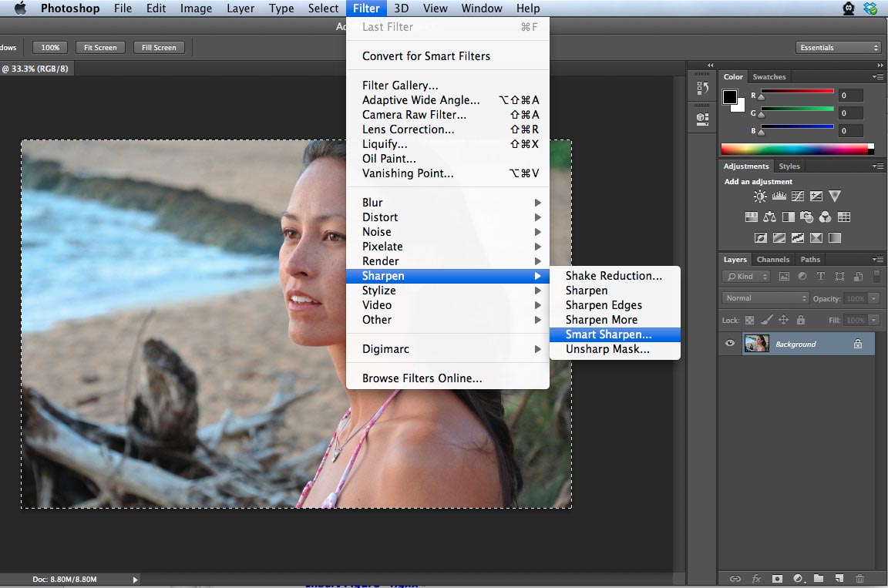Screen dimensions: 888x588
Task: Open the Kind layer filter dropdown
Action: pyautogui.click(x=746, y=277)
